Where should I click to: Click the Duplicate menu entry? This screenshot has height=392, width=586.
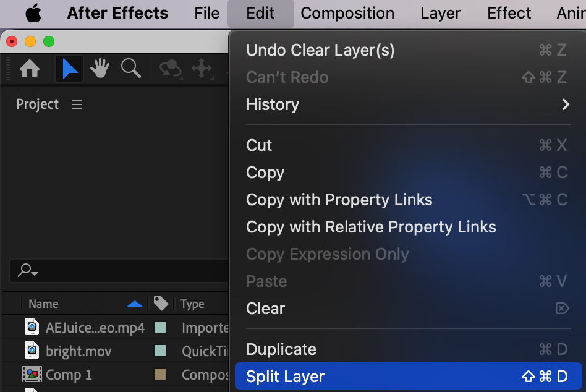tap(281, 349)
